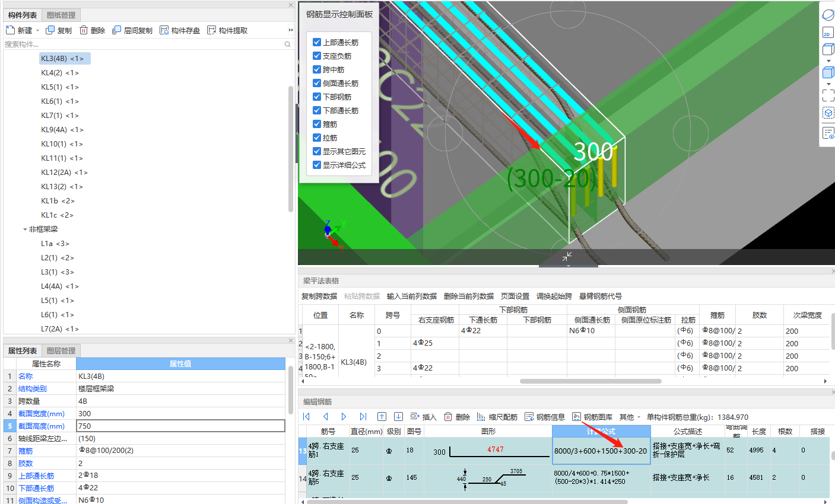Screen dimensions: 835x504
Task: Click 悬臂钢筋代号 button
Action: point(601,296)
